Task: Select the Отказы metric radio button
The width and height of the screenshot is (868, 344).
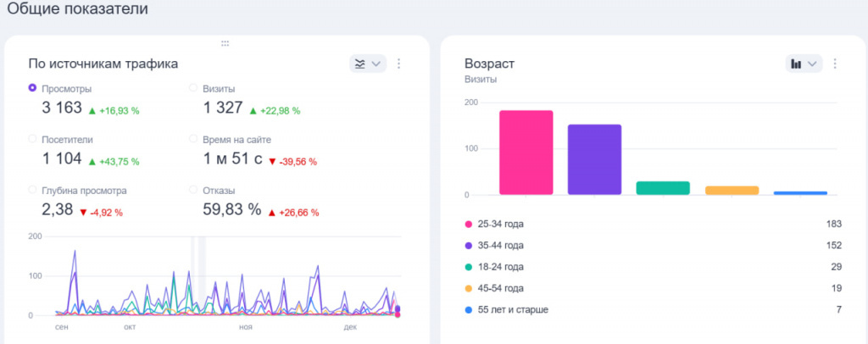Action: [193, 190]
